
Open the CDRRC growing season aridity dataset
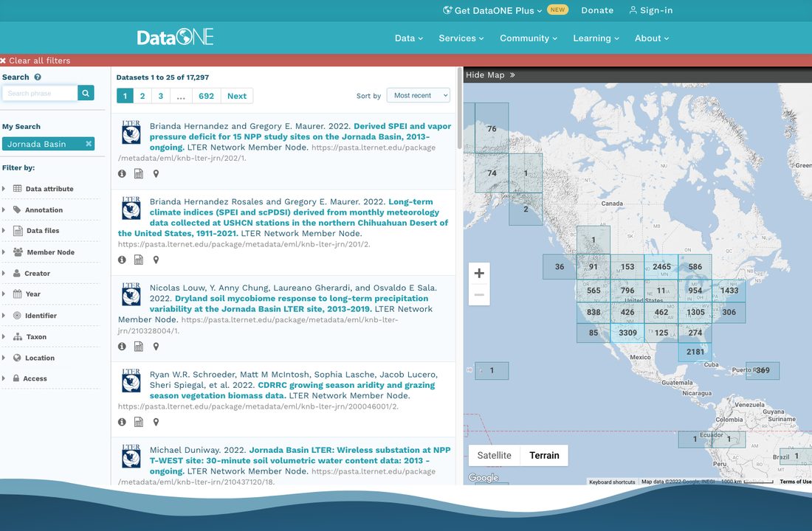[x=292, y=390]
